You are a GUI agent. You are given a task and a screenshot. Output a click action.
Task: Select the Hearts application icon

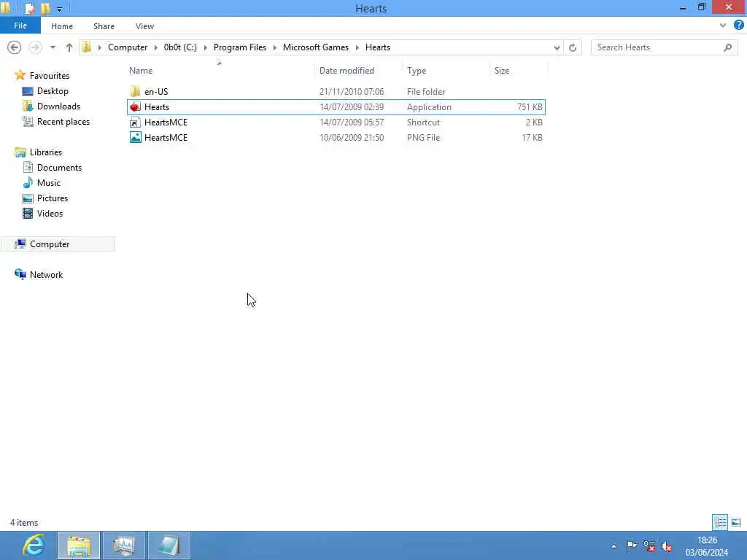tap(135, 107)
